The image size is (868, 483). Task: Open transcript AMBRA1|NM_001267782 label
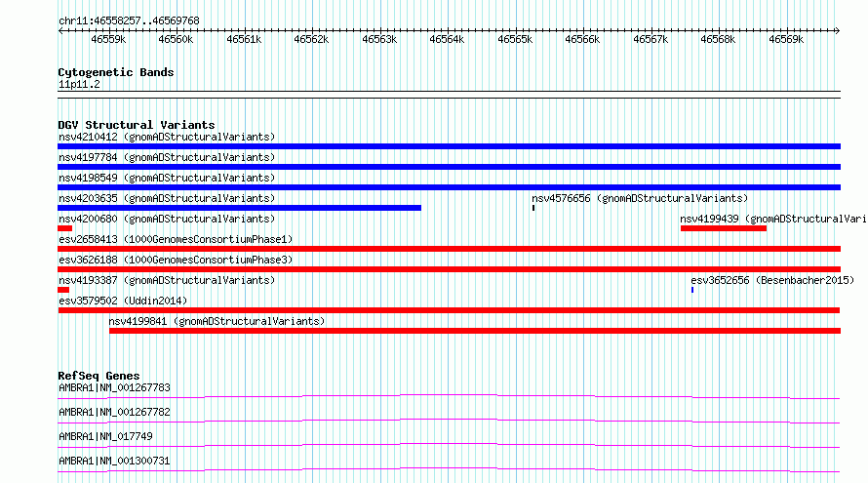[x=114, y=412]
